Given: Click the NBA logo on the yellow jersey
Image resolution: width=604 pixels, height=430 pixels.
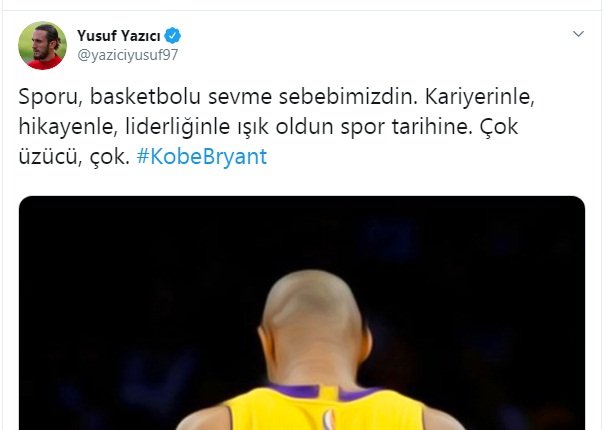Looking at the screenshot, I should click(x=328, y=420).
